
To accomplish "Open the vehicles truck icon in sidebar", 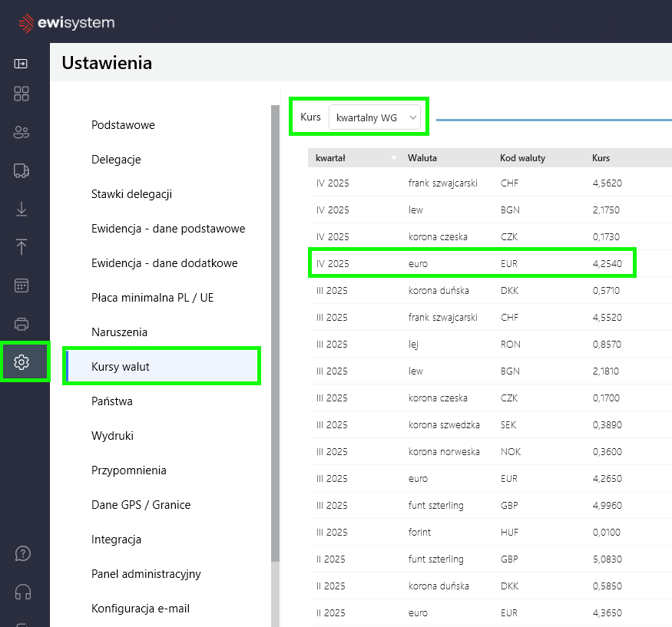I will (x=22, y=170).
